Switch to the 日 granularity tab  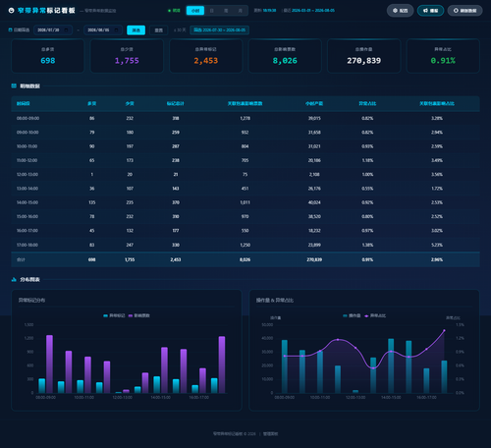[x=211, y=11]
